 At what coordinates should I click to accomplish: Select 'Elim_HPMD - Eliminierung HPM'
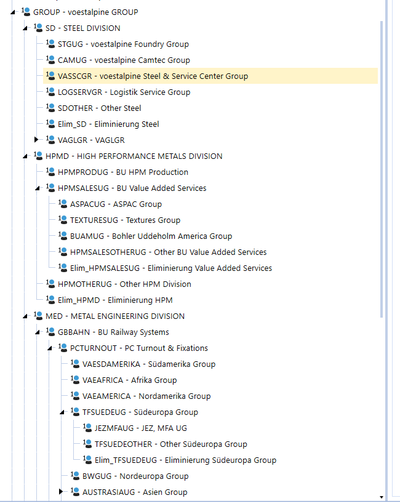[115, 300]
